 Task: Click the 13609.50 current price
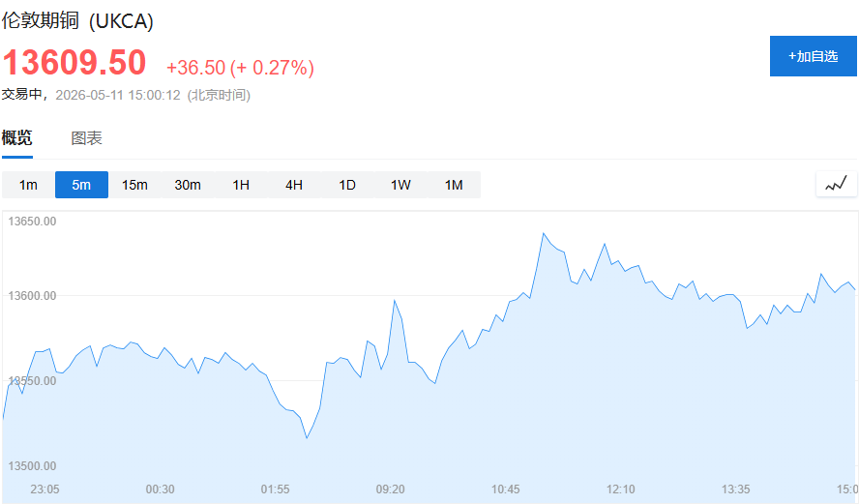coord(74,62)
